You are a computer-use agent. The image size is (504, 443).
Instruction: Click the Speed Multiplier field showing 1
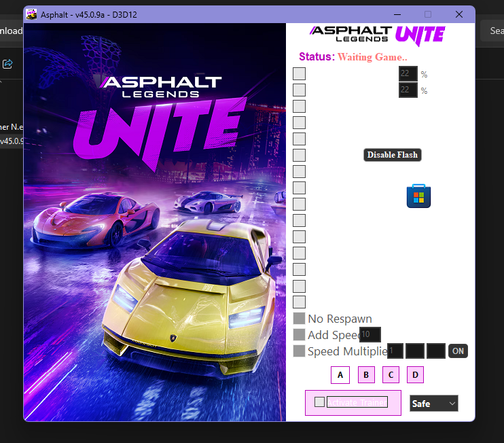tap(395, 351)
